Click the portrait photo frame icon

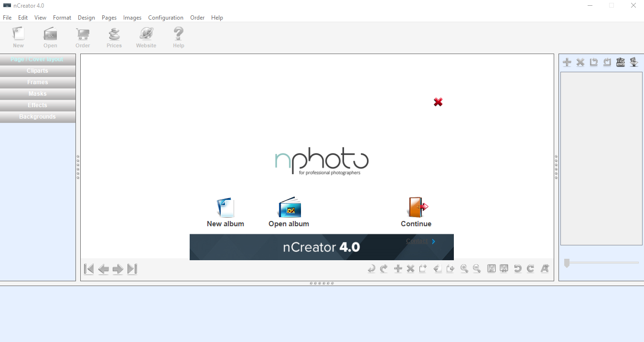tap(491, 269)
